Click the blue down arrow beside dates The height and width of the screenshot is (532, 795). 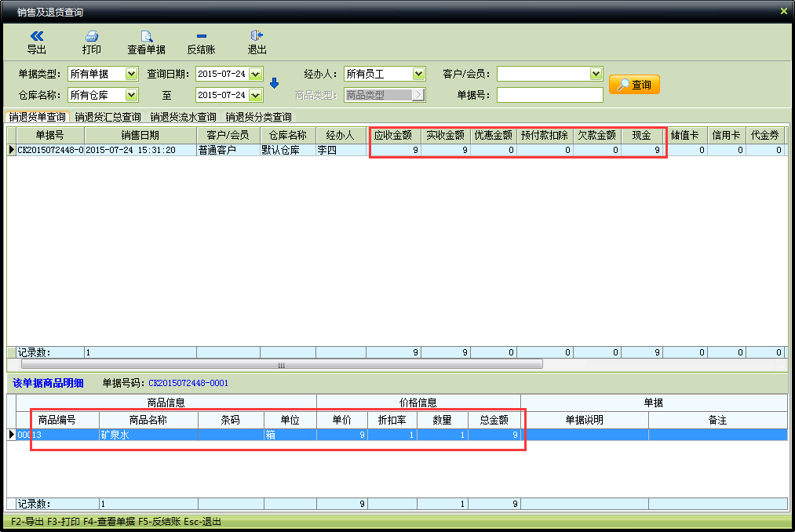274,83
